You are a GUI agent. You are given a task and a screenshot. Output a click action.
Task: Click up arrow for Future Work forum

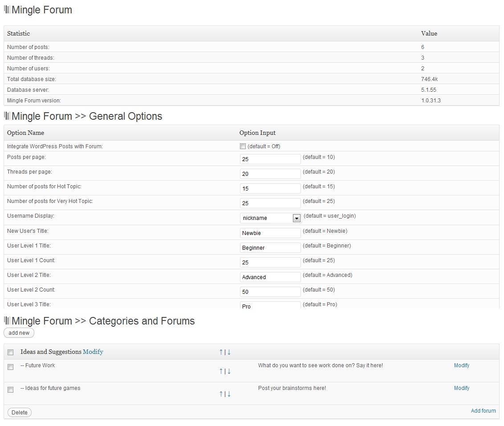pos(221,371)
